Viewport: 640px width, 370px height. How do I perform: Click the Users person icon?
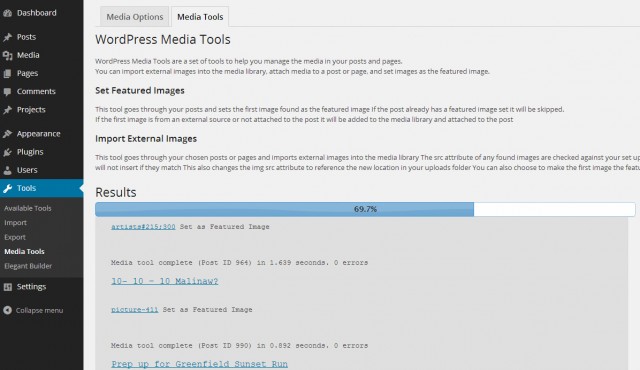[x=7, y=170]
